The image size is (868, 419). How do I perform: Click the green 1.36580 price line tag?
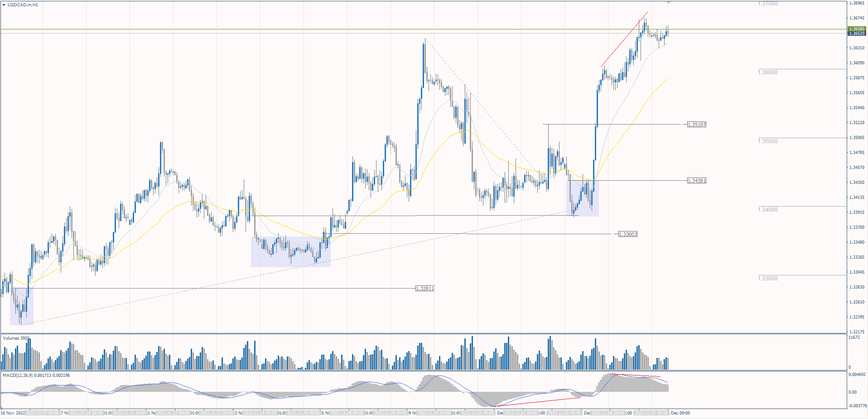pos(857,29)
